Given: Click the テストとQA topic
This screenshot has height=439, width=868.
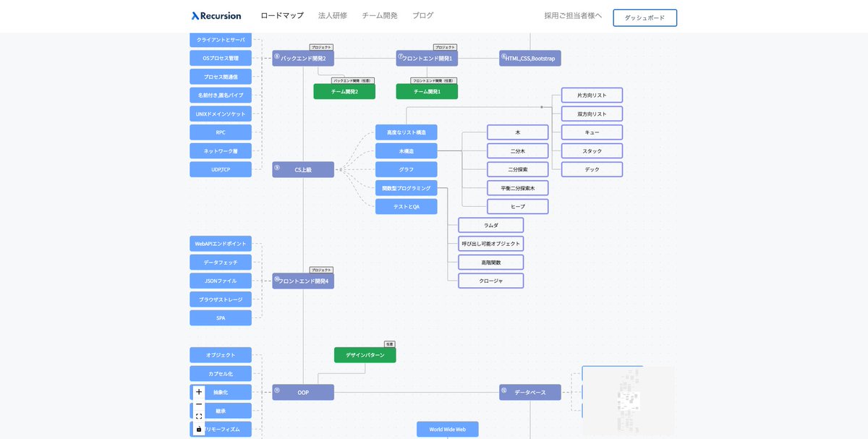Looking at the screenshot, I should point(407,207).
